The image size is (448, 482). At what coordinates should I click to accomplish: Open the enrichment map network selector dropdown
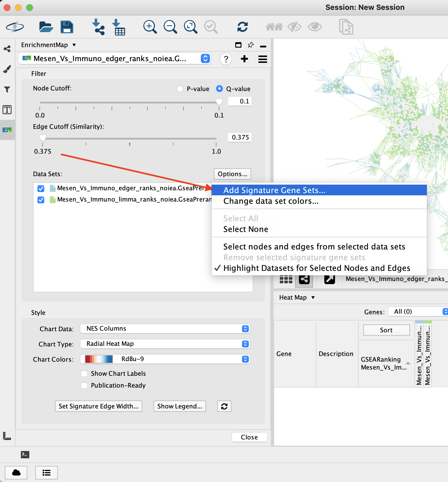click(x=115, y=59)
